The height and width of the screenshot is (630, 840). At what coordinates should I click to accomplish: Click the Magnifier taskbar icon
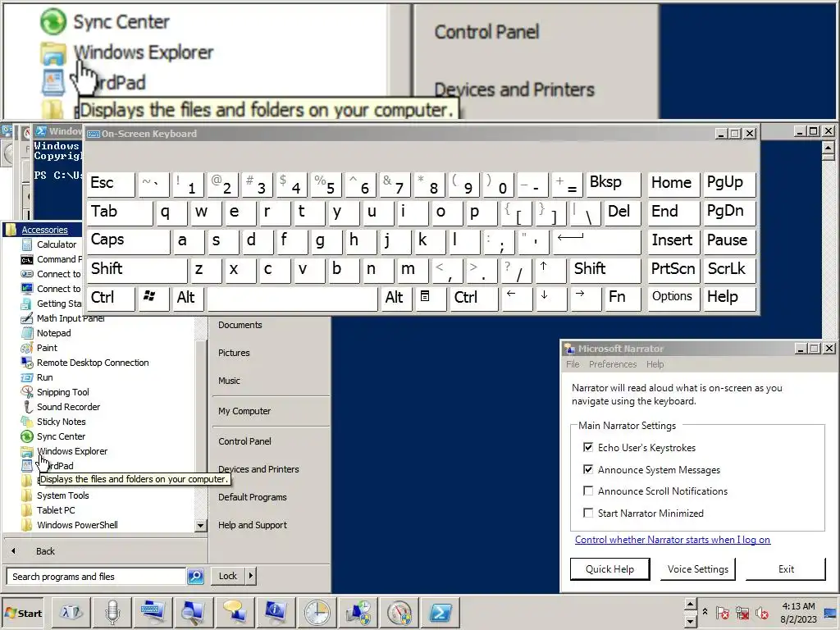click(x=193, y=612)
